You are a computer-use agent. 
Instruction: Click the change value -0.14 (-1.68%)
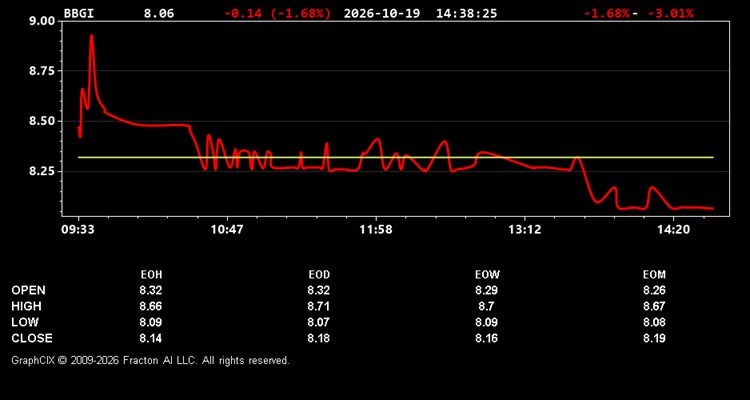click(x=277, y=13)
